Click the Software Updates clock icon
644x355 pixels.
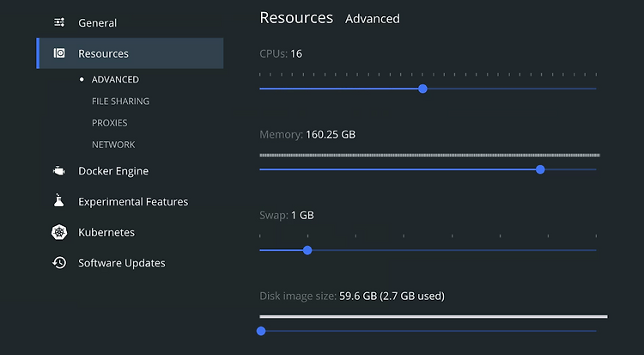tap(59, 263)
